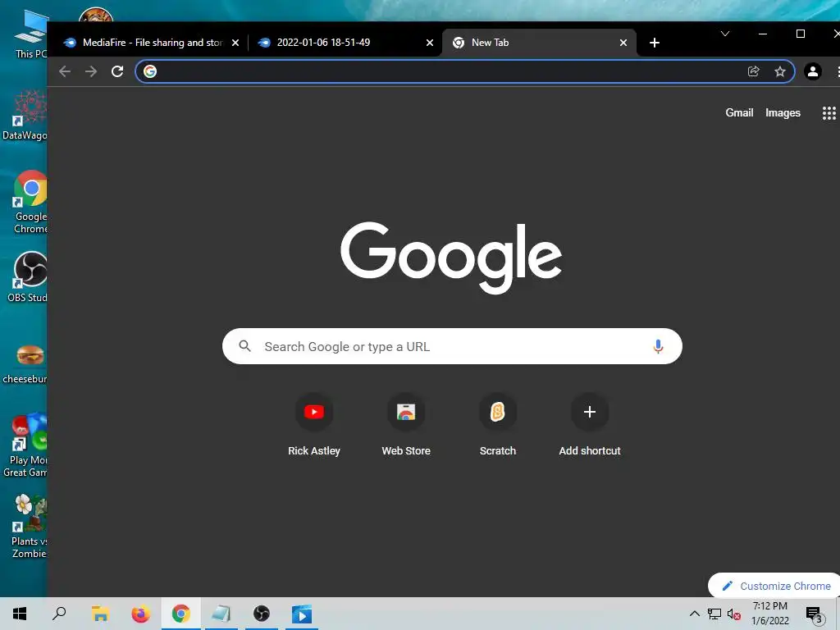Image resolution: width=840 pixels, height=630 pixels.
Task: Reload the current page
Action: pos(117,71)
